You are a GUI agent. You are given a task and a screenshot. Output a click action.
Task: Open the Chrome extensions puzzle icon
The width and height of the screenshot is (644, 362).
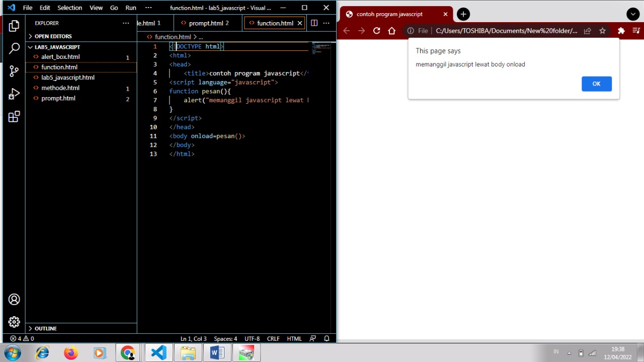point(621,31)
